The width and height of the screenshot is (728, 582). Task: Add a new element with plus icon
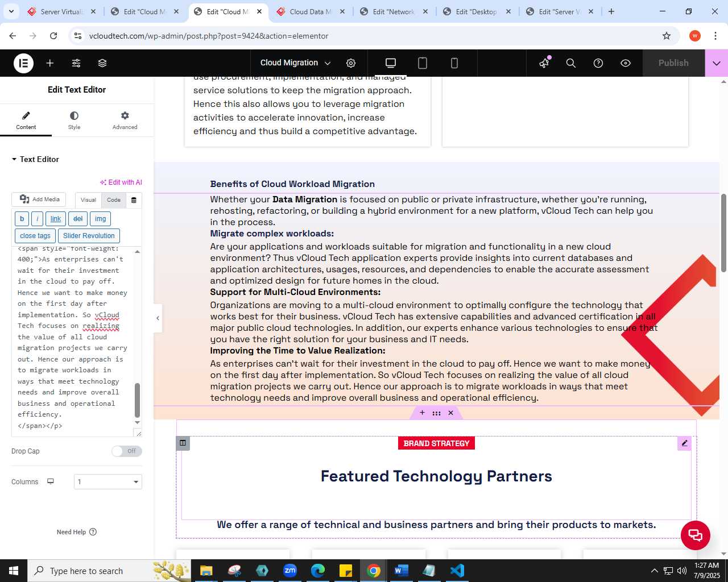pos(50,63)
